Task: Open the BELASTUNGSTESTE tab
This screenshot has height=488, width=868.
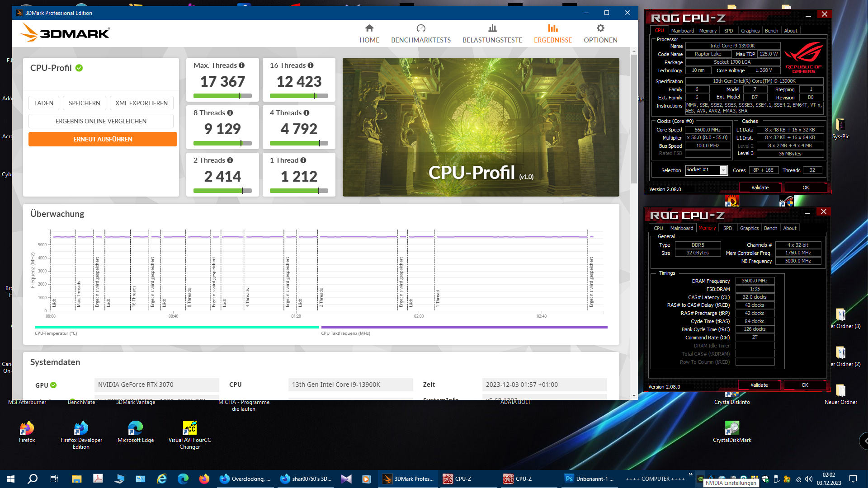Action: tap(492, 34)
